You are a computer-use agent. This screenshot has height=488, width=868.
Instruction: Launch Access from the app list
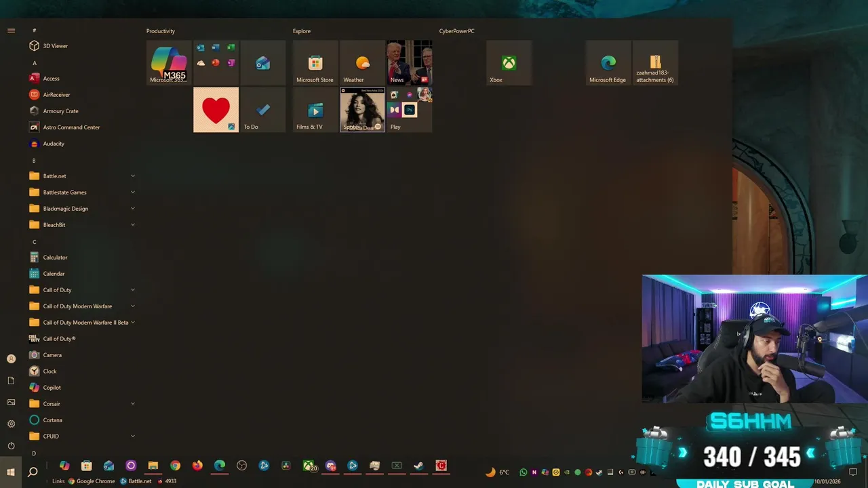pyautogui.click(x=83, y=79)
